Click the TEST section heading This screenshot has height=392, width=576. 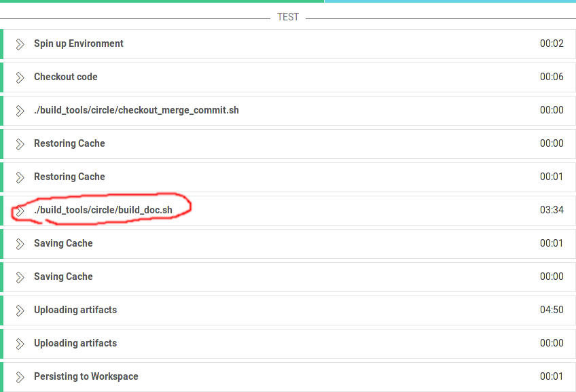288,17
